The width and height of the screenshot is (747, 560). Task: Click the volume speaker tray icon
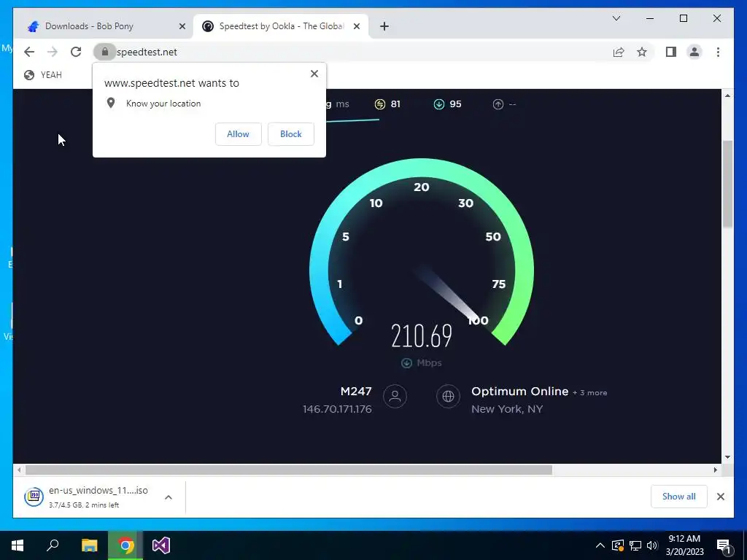652,545
